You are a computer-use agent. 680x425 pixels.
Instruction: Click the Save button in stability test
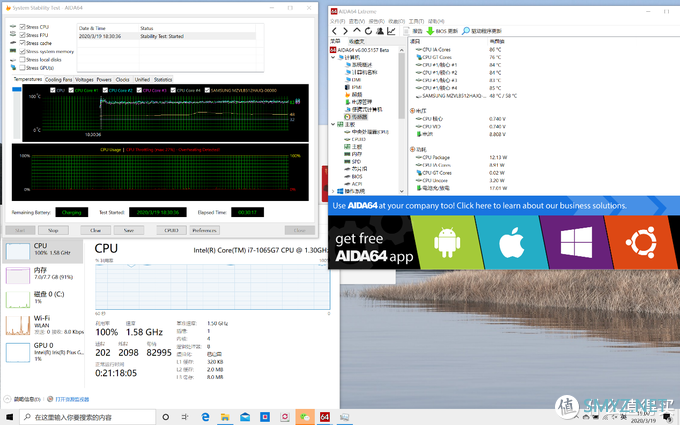click(129, 230)
